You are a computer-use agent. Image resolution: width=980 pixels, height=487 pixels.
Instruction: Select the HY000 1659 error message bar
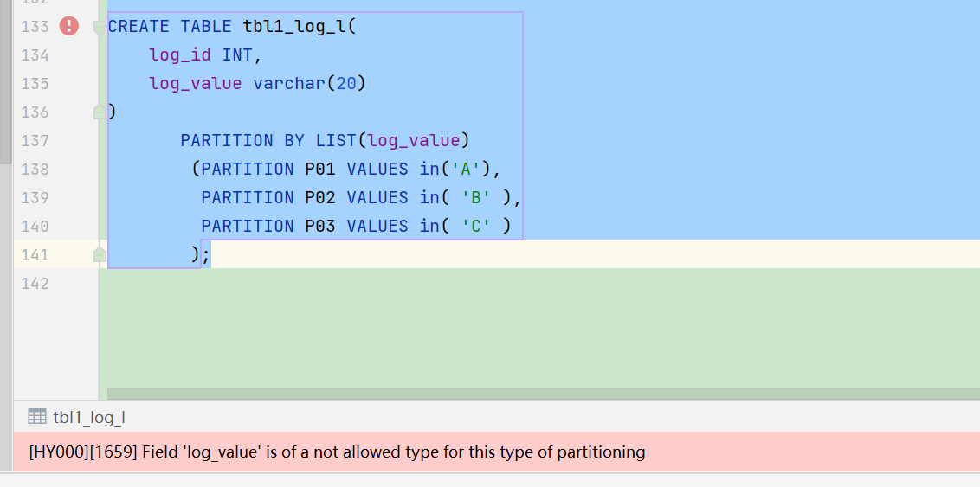coord(496,452)
